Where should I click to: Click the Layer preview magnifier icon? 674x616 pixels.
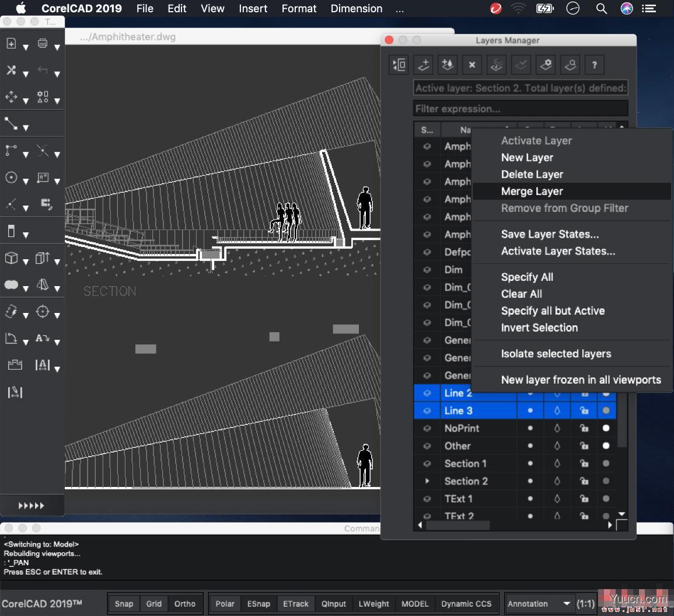coord(570,65)
